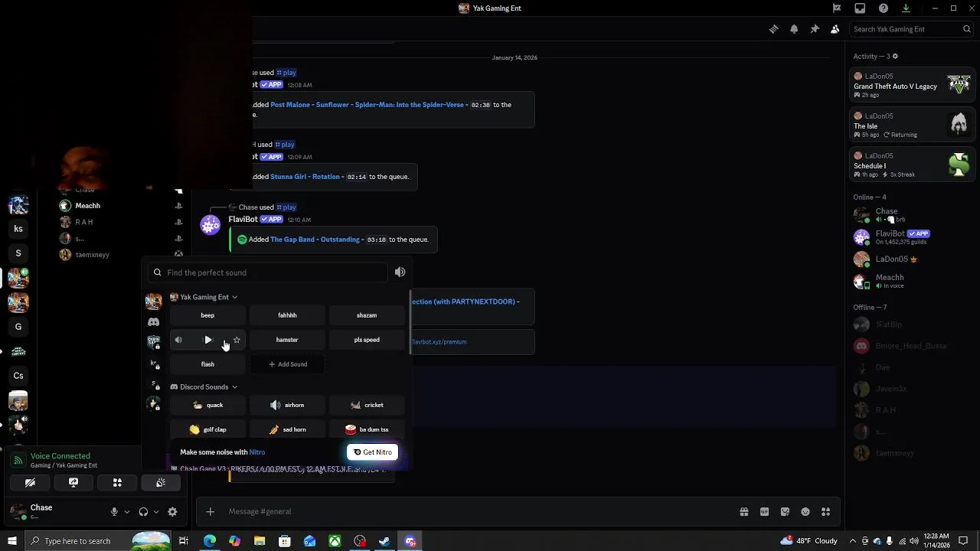Click the green download update icon

pyautogui.click(x=906, y=8)
